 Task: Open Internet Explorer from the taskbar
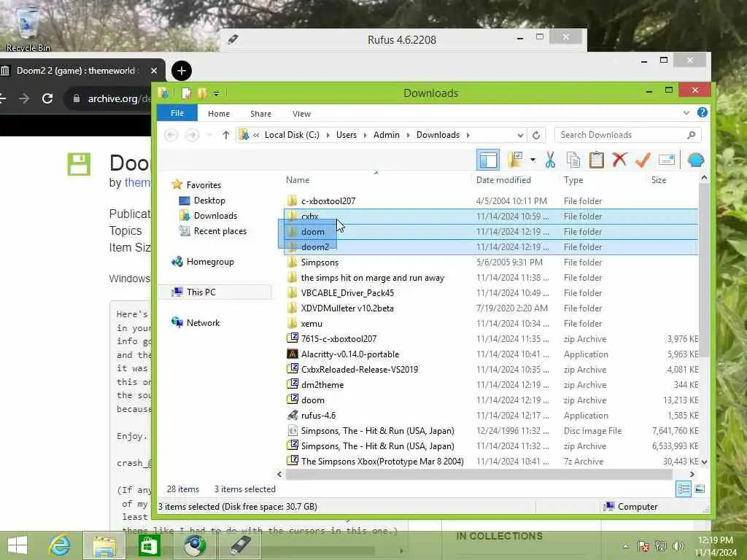(x=59, y=545)
